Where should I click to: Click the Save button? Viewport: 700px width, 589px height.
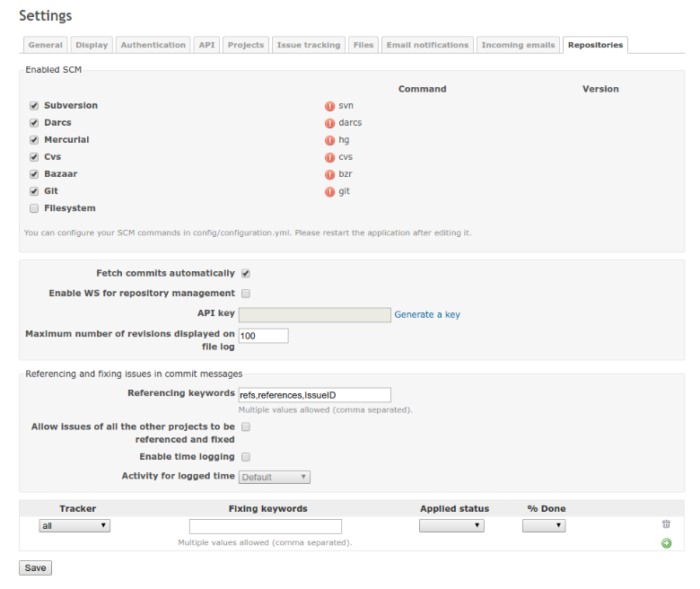tap(36, 568)
